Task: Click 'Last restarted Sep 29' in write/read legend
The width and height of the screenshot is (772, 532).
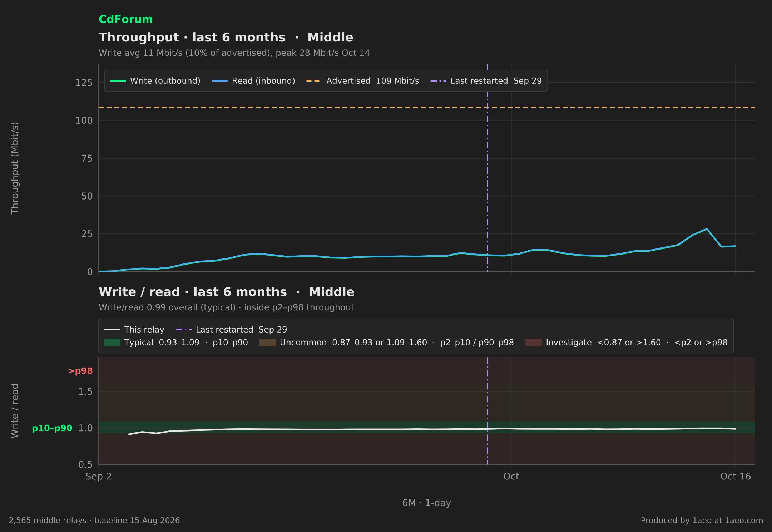Action: click(232, 330)
